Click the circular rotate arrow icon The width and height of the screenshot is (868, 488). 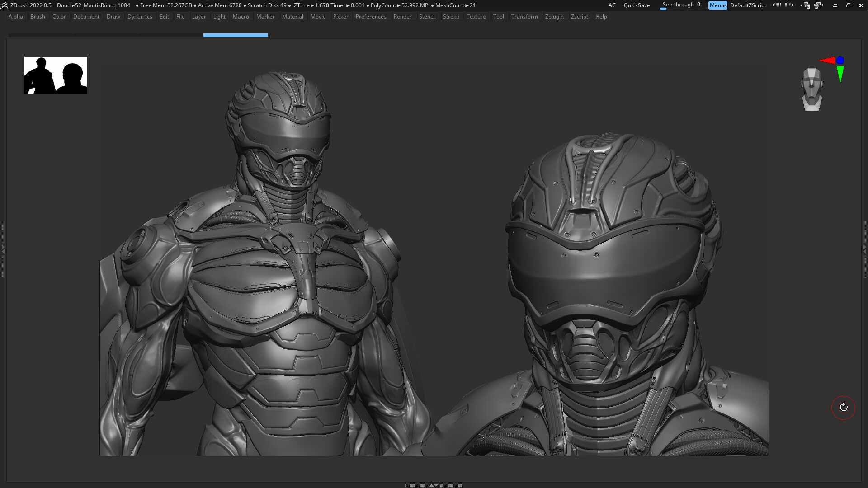coord(843,408)
